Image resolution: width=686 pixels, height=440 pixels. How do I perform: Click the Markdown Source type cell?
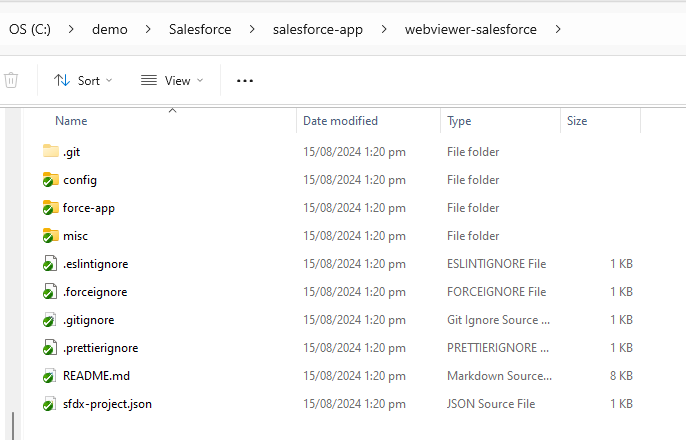click(x=499, y=376)
